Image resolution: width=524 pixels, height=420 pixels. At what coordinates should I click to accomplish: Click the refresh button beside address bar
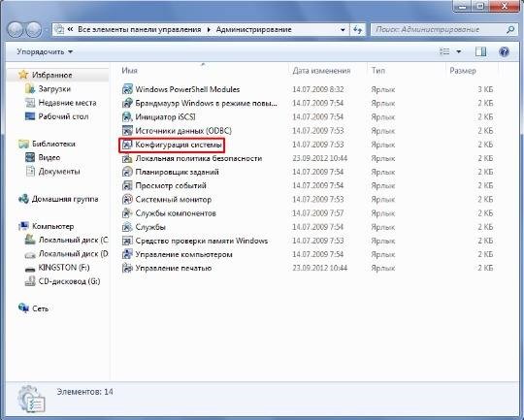[x=357, y=30]
